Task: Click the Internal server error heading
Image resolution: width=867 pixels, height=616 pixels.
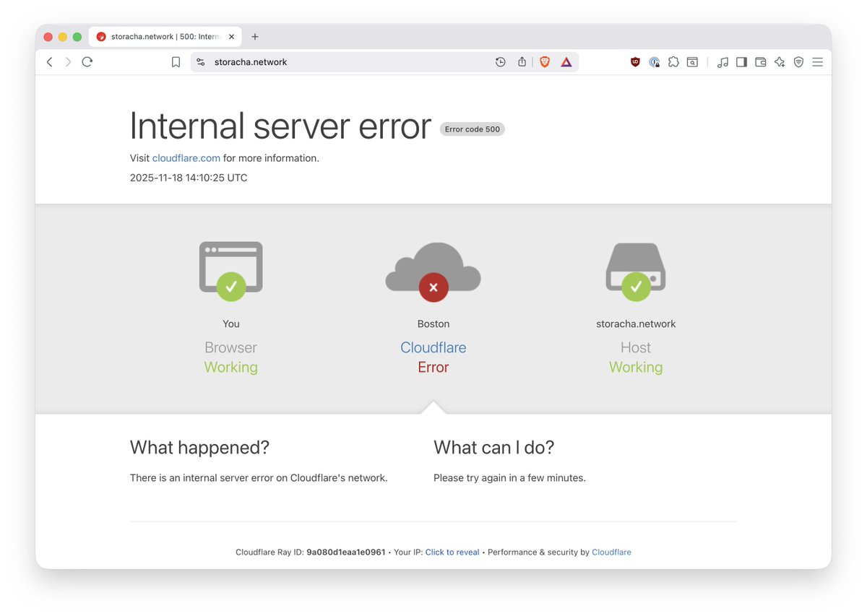Action: pyautogui.click(x=280, y=126)
